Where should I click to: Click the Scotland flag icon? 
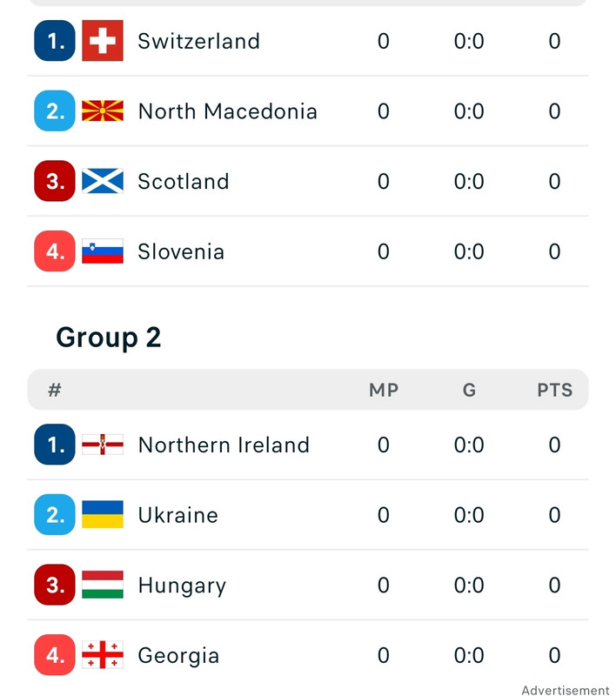(x=103, y=181)
